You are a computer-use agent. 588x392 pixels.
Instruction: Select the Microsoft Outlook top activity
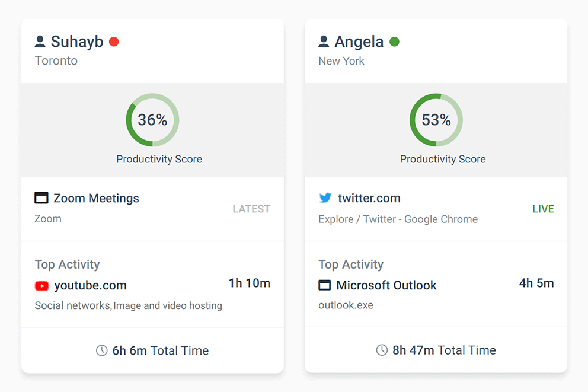pyautogui.click(x=386, y=285)
